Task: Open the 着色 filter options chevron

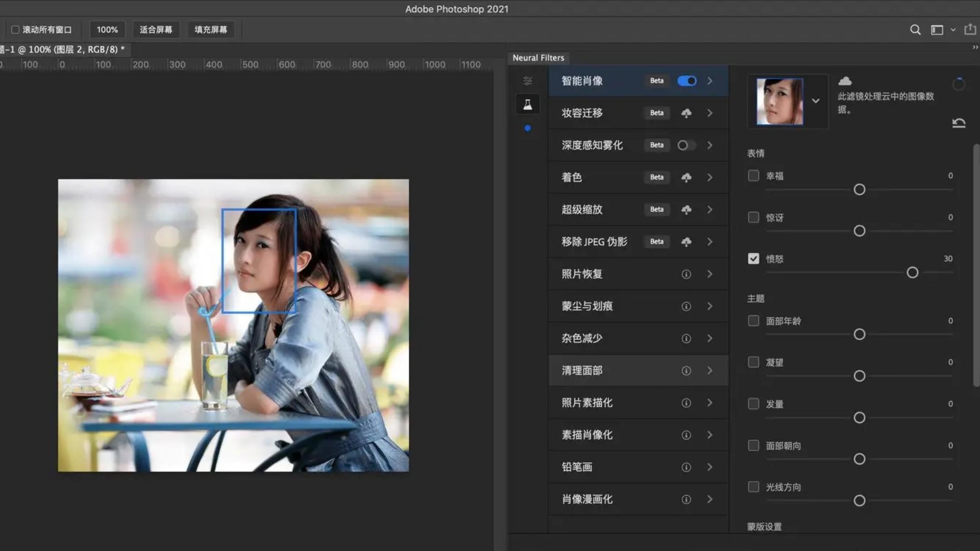Action: (709, 177)
